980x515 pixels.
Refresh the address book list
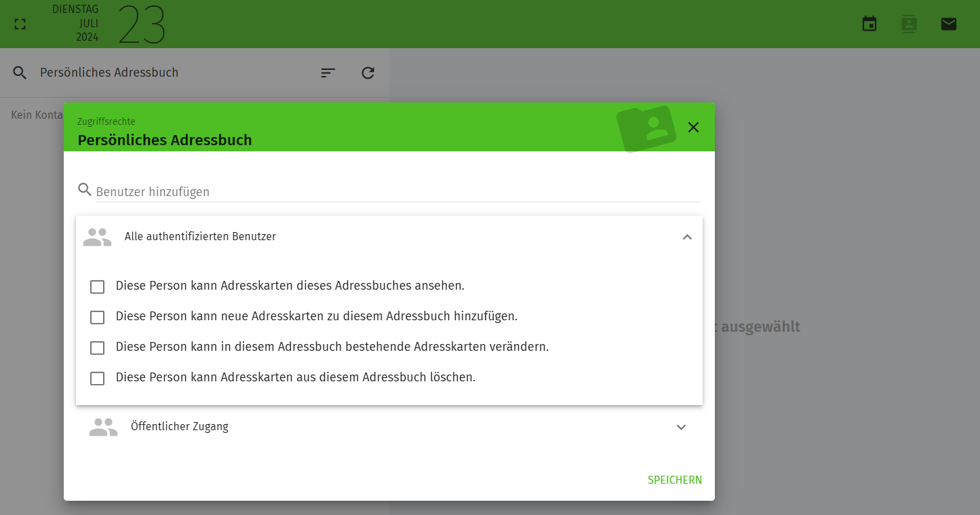click(368, 73)
